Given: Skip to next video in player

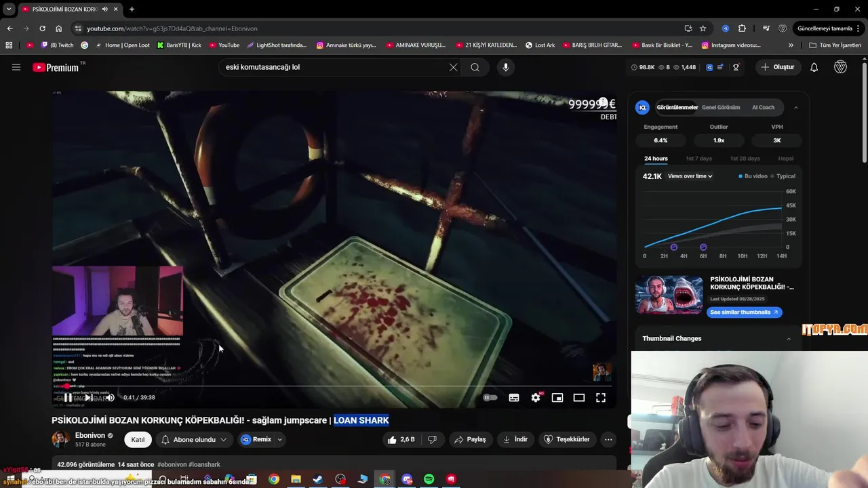Looking at the screenshot, I should 89,398.
